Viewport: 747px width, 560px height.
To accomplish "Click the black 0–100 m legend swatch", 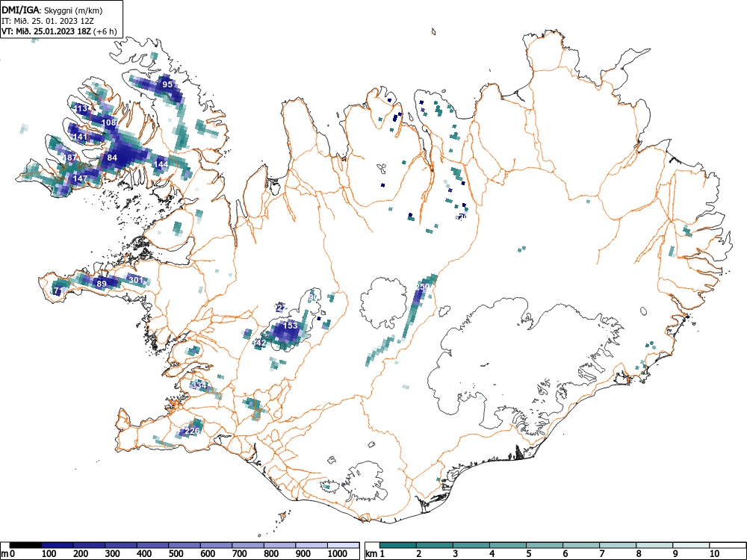I will point(25,545).
